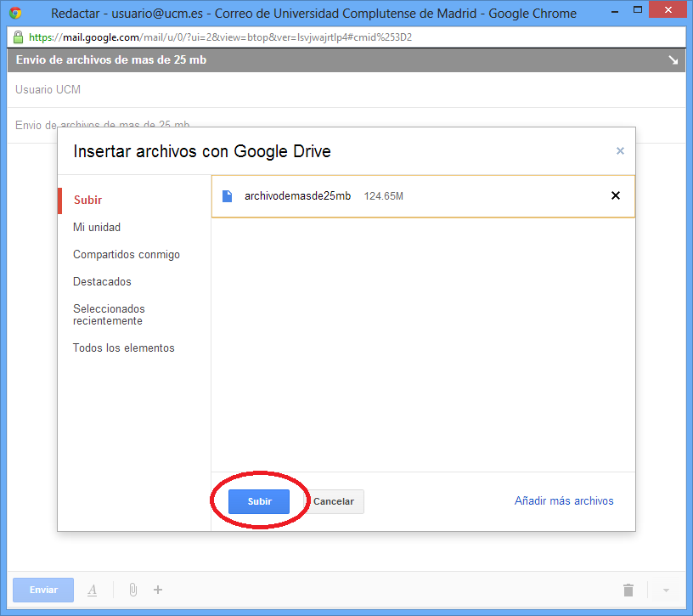Open more options dropdown arrow in compose bar
Viewport: 693px width, 616px height.
(666, 591)
